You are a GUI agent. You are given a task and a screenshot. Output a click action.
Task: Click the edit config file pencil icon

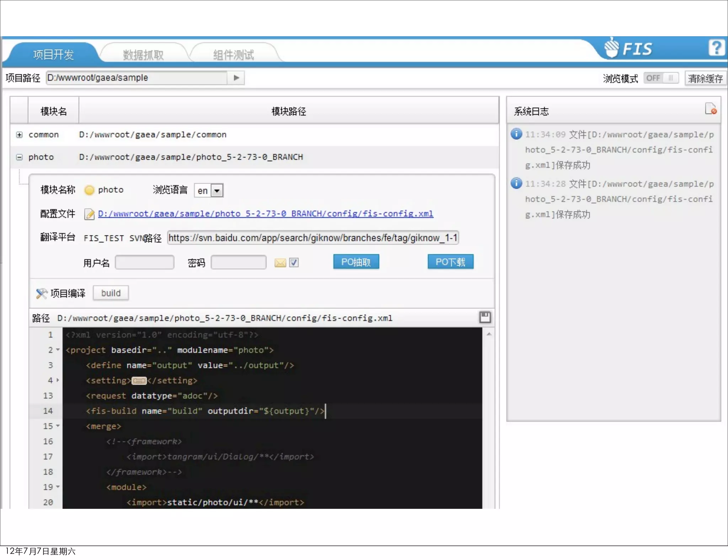89,214
